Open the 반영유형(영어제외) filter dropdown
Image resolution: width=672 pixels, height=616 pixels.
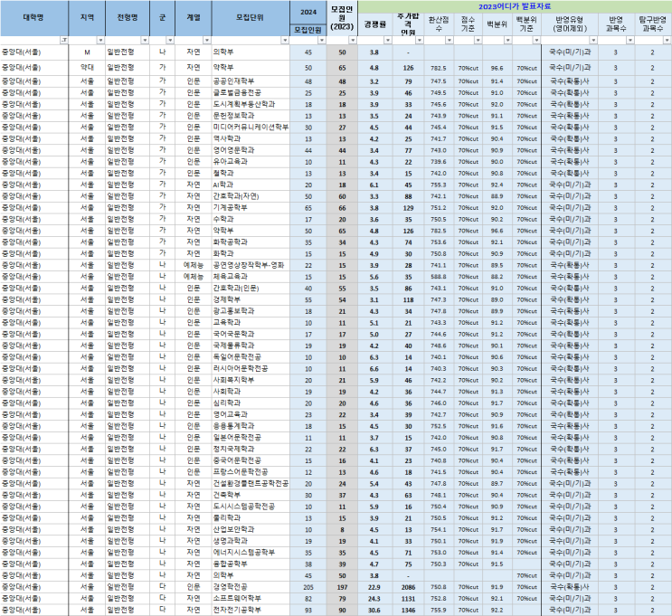click(x=593, y=41)
